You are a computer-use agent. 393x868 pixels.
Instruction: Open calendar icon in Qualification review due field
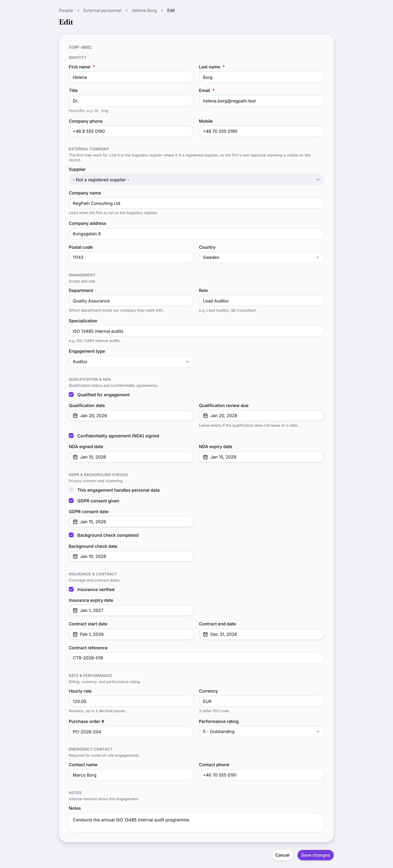(205, 415)
